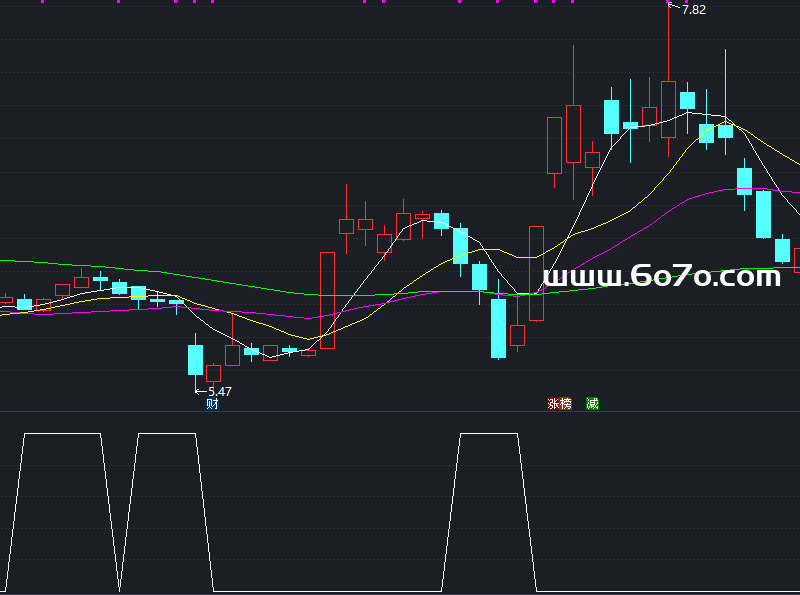Screen dimensions: 800x595
Task: Open the www.6o7o.com watermark link
Action: coord(661,276)
